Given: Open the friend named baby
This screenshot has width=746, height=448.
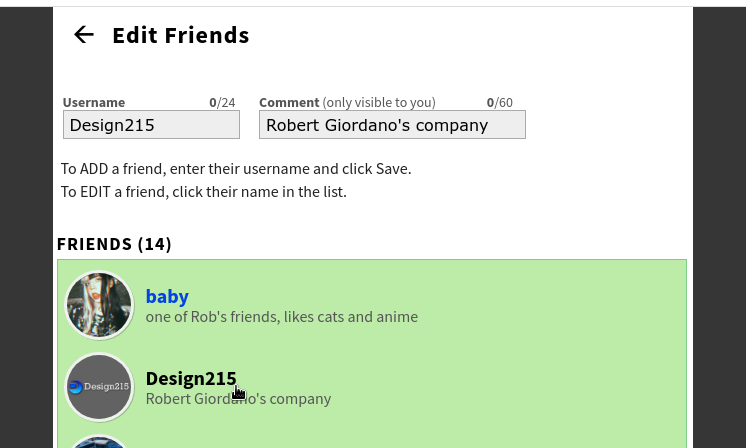Looking at the screenshot, I should (167, 296).
